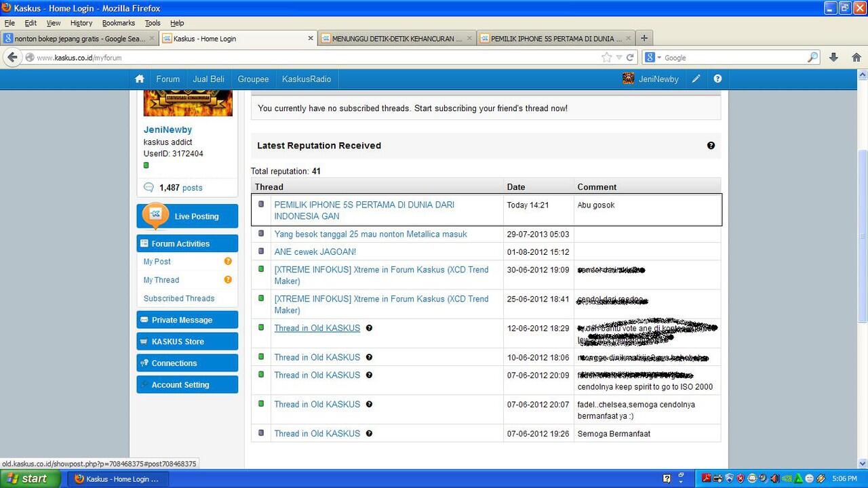
Task: Click the URL address field
Action: 317,58
